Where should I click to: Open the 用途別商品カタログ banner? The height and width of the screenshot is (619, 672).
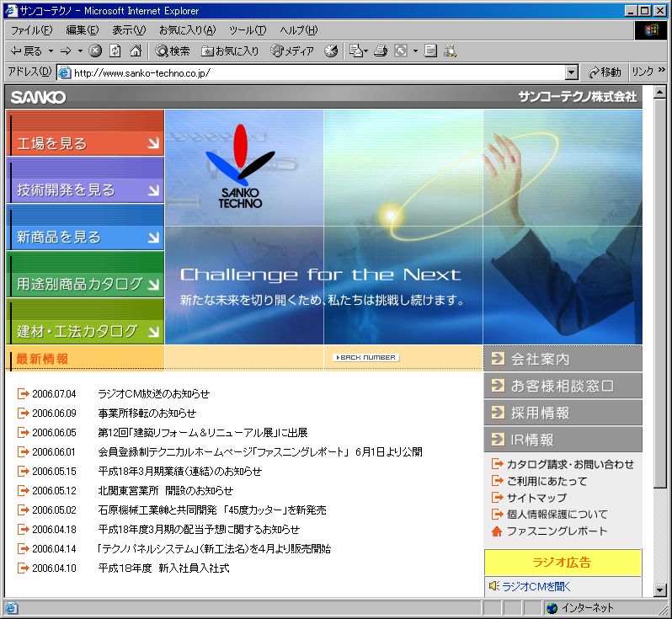coord(85,275)
